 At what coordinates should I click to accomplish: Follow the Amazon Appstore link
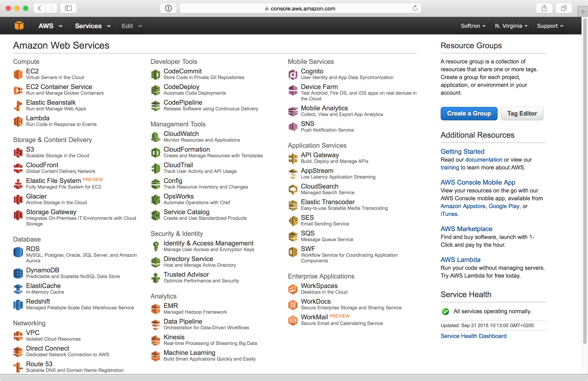[x=463, y=206]
